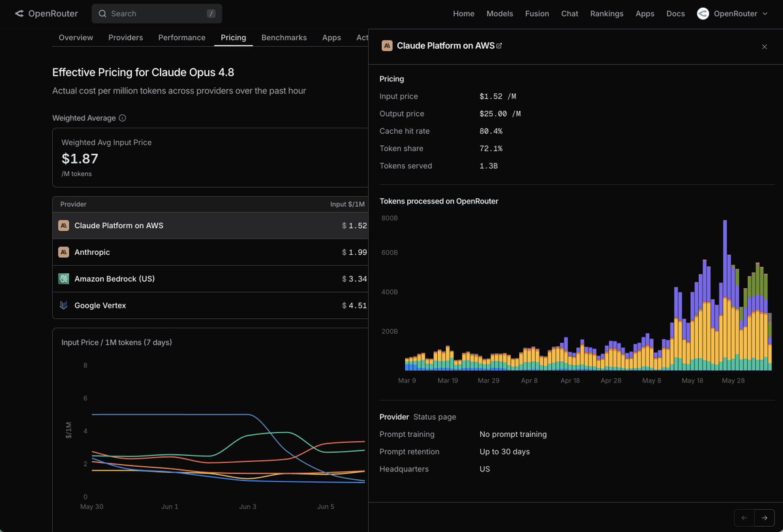Click the OpenRouter brand name link
Screen dimensions: 783x532
click(53, 14)
